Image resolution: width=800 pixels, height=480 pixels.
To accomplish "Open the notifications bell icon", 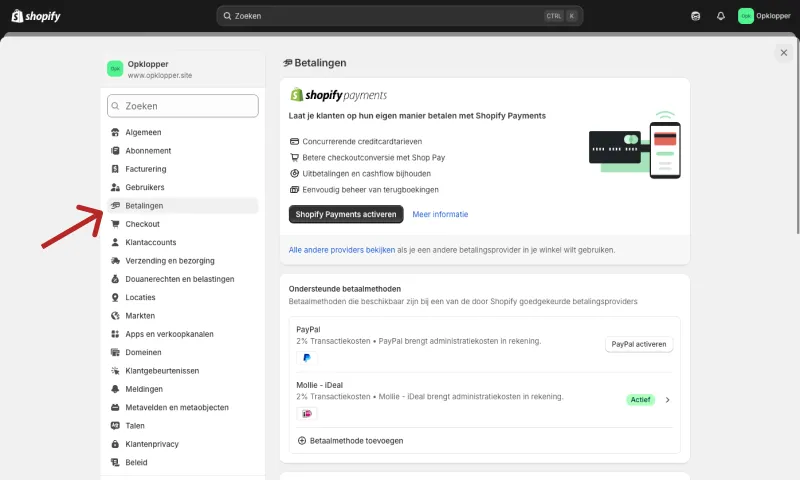I will click(x=720, y=16).
